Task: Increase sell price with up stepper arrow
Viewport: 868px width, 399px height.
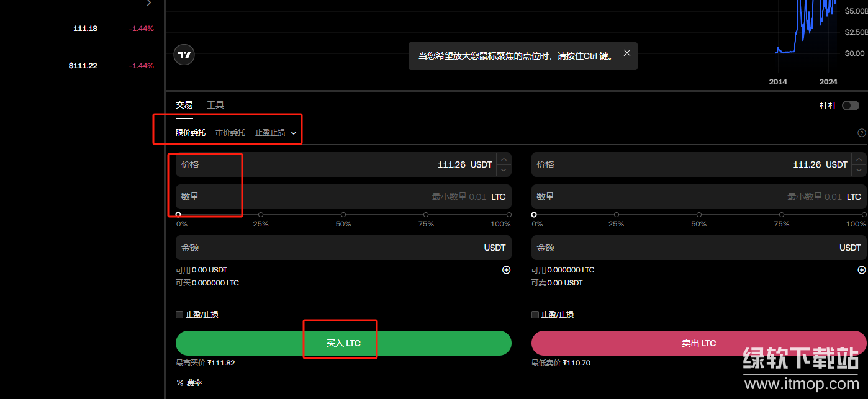Action: coord(859,159)
